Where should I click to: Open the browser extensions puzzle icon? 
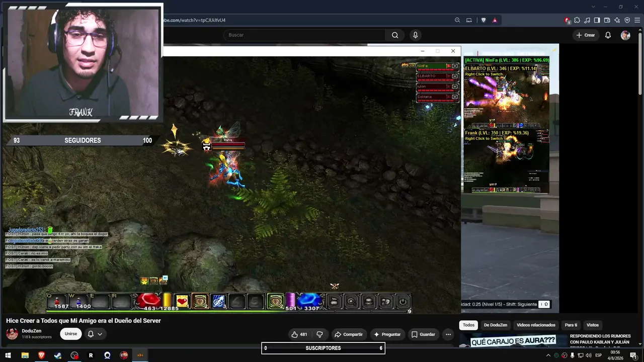577,20
